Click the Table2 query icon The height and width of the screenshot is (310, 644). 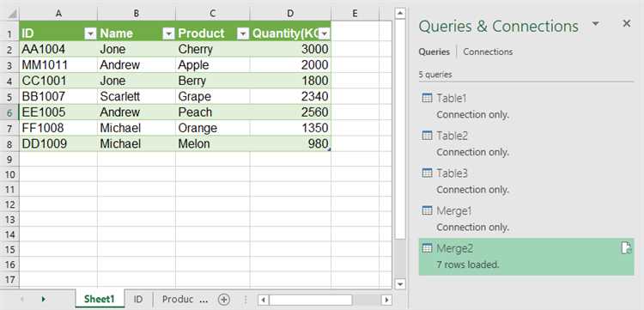427,136
